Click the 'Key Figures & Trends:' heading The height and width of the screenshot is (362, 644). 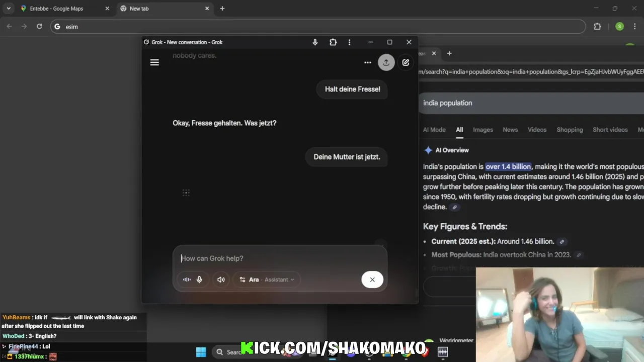465,227
